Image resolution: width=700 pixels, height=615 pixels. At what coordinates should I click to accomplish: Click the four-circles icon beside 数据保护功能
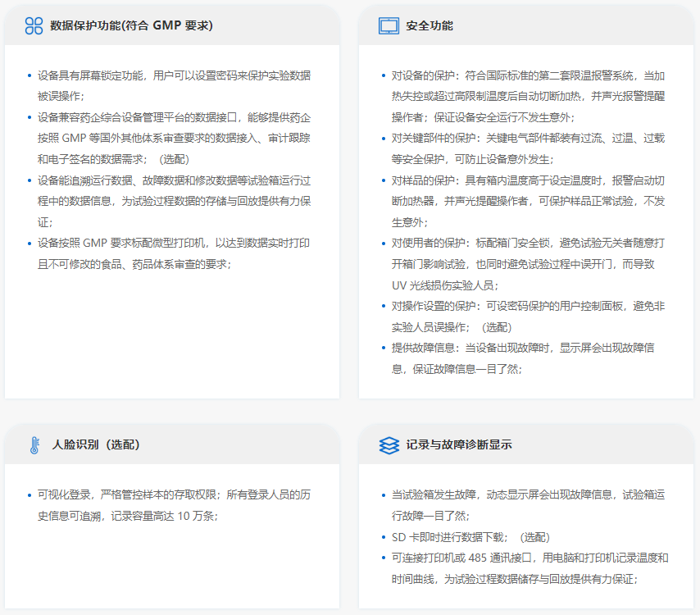(34, 25)
